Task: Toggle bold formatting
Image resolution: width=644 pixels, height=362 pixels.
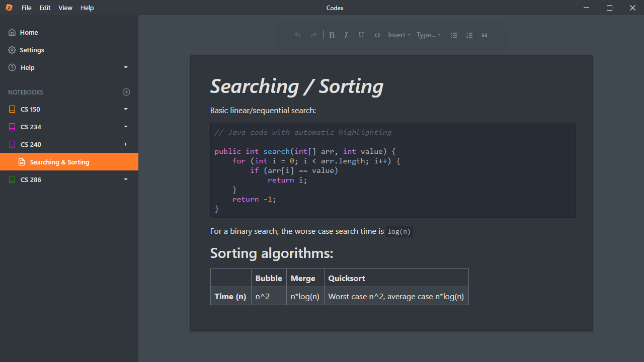Action: (332, 35)
